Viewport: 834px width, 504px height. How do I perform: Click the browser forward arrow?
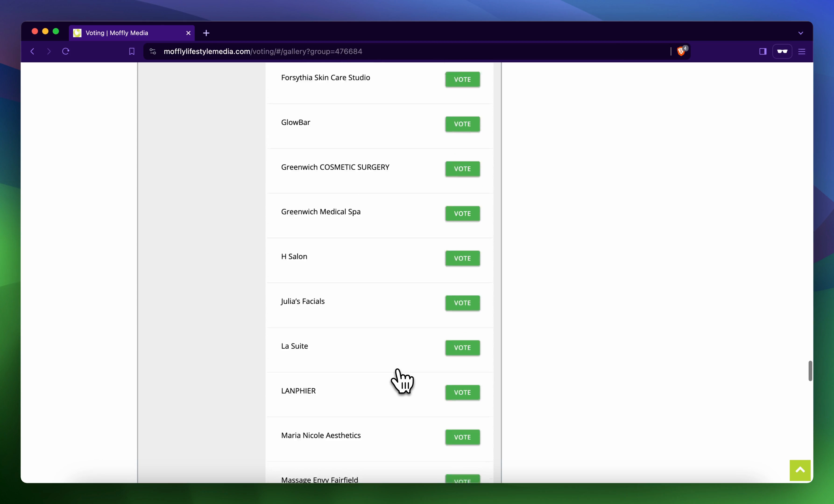click(49, 51)
